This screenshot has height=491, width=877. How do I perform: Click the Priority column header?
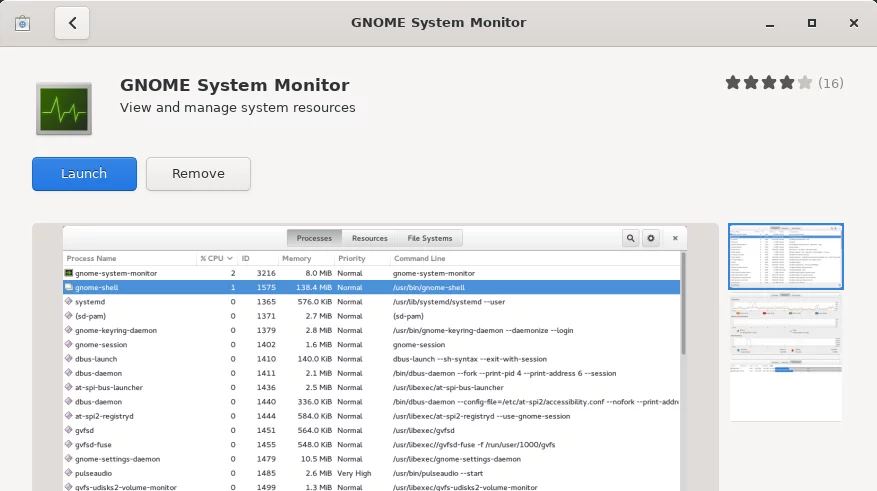352,258
